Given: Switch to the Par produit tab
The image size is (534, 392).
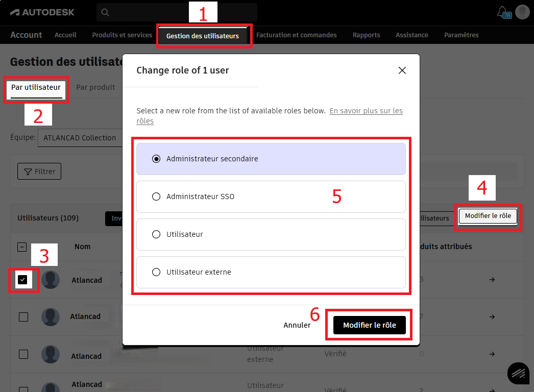Looking at the screenshot, I should point(95,87).
